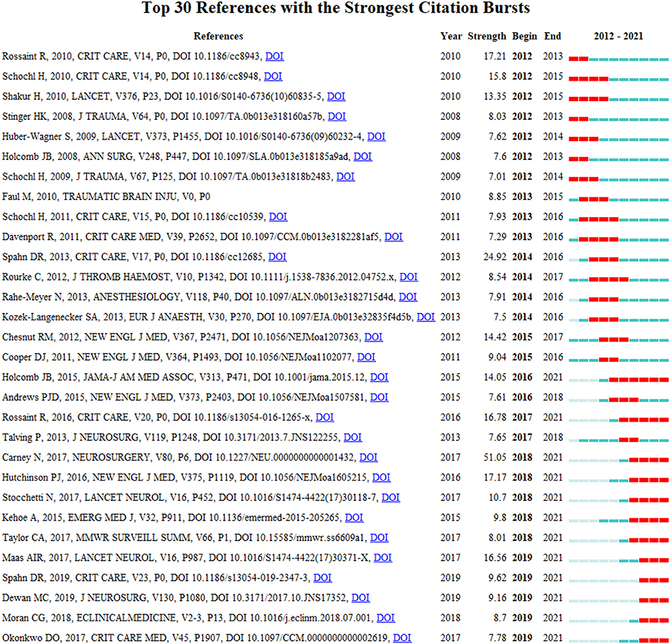This screenshot has height=644, width=670.
Task: Open Rahe-Meyer N 2013 DOI link
Action: (x=408, y=297)
